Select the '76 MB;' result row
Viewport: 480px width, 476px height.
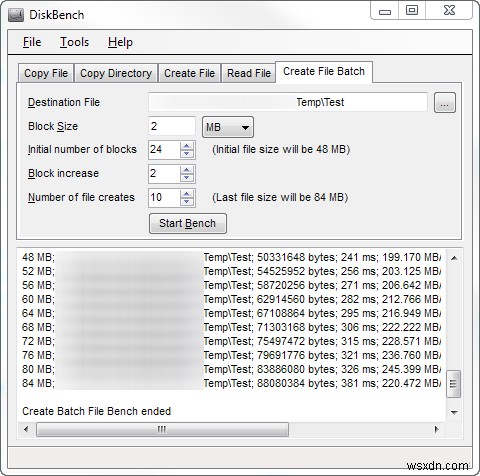[231, 355]
